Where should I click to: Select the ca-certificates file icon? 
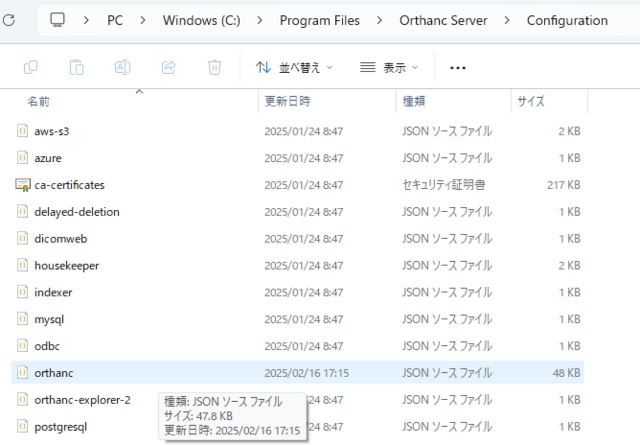[24, 185]
